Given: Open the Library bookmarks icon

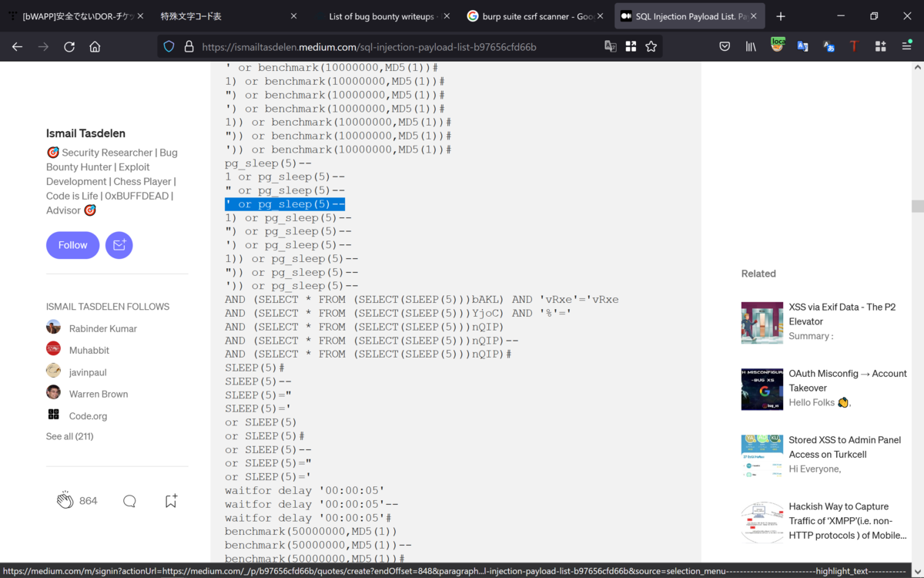Looking at the screenshot, I should [751, 46].
